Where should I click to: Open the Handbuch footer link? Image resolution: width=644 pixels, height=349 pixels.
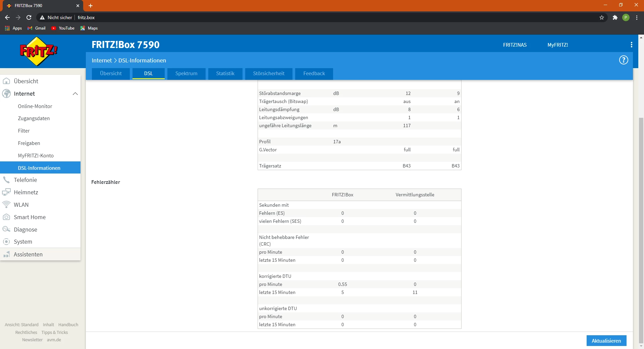coord(68,325)
